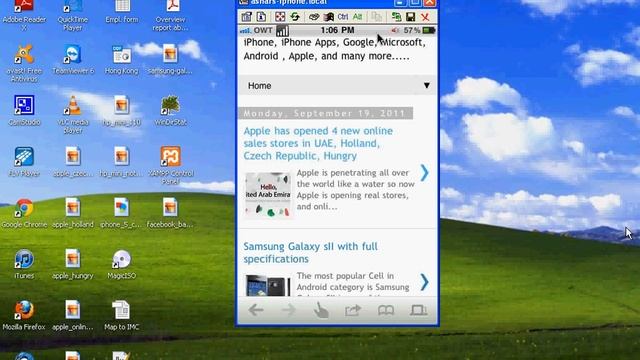Screen dimensions: 640x360
Task: Select iphone_5_c... file on desktop
Action: coord(122,213)
